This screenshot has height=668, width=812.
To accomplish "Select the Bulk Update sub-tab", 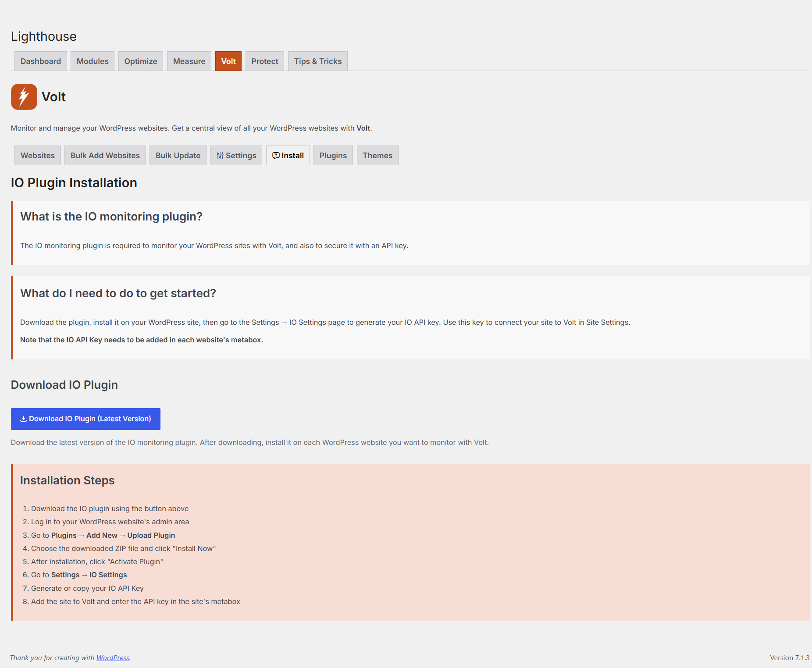I will click(x=178, y=156).
